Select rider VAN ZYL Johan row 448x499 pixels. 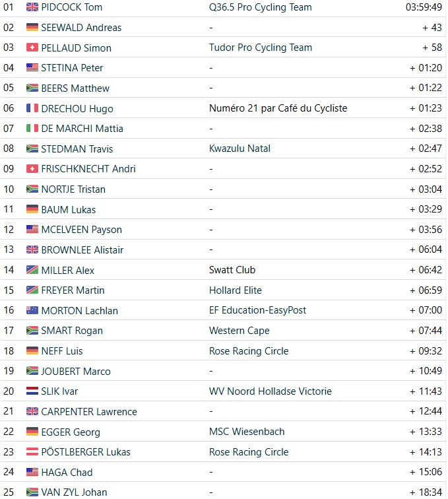[223, 492]
